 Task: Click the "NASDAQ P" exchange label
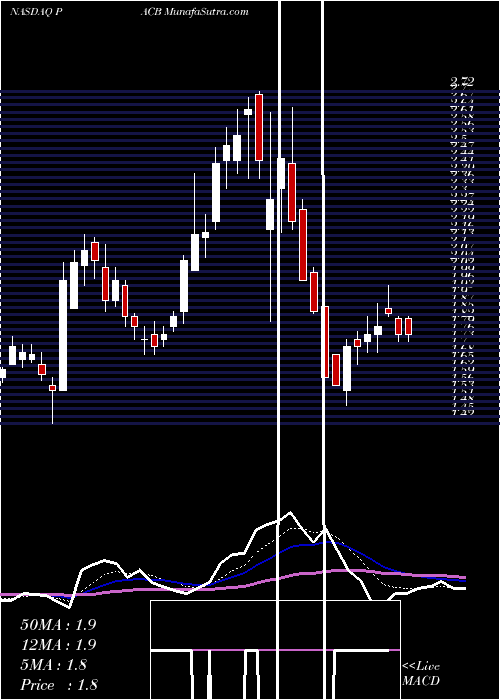coord(36,12)
